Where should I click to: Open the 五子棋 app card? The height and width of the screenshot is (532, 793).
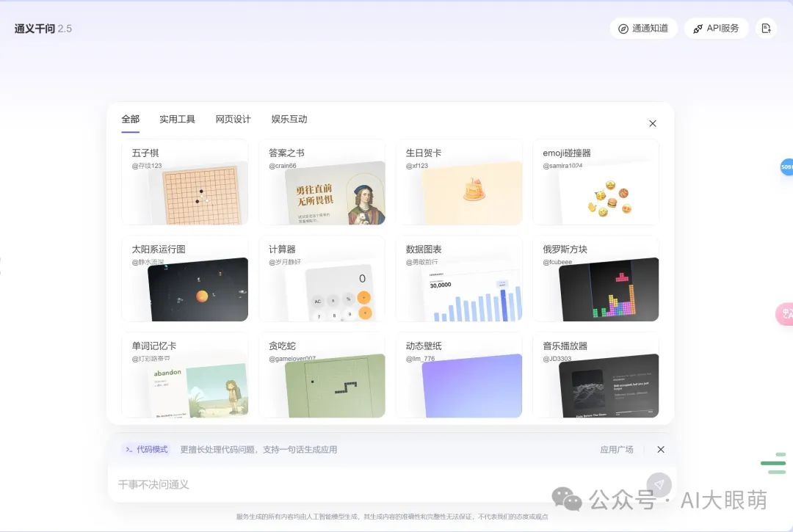[x=185, y=182]
